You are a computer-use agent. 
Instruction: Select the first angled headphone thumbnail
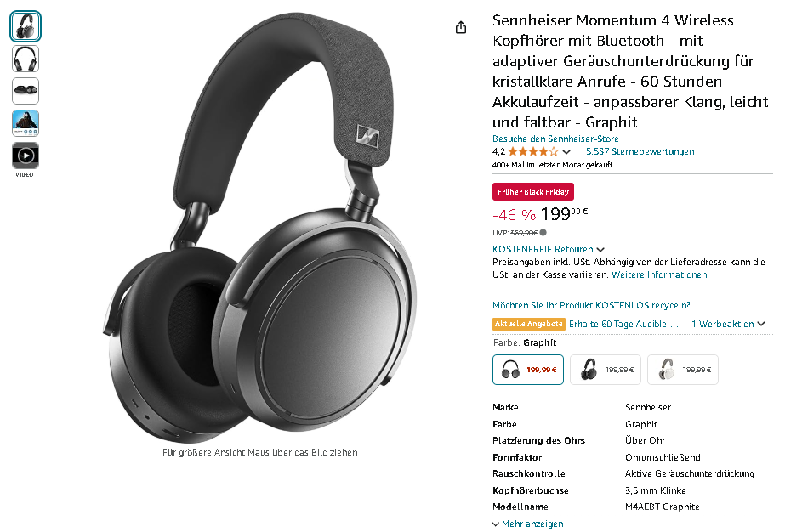25,26
